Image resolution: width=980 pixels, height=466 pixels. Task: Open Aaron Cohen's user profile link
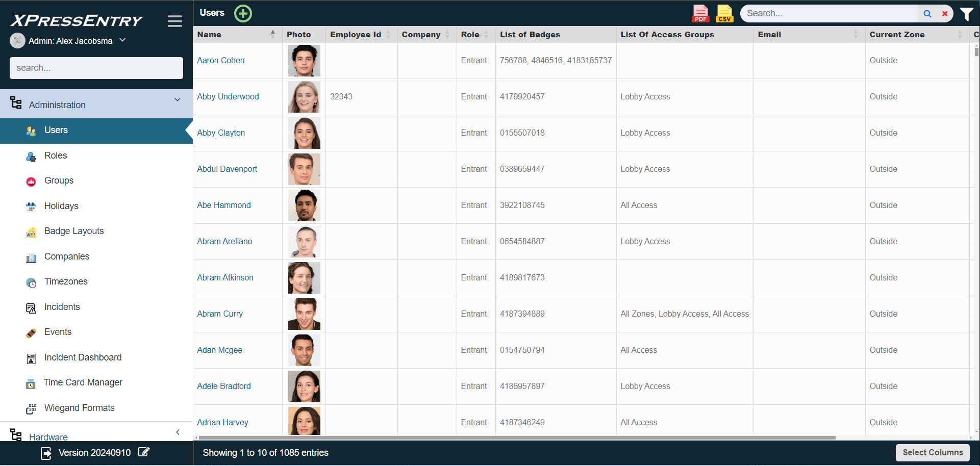click(220, 60)
